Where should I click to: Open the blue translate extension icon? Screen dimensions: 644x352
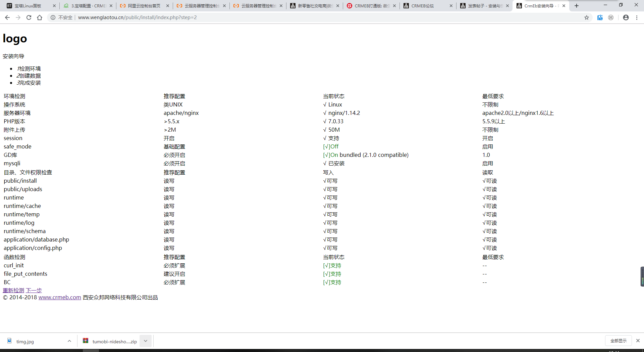pyautogui.click(x=600, y=17)
